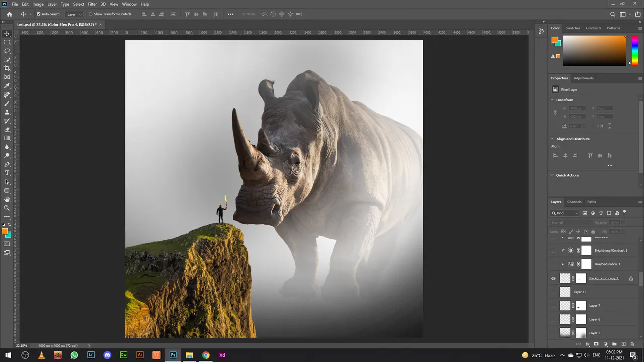Open the Image menu

click(x=38, y=4)
